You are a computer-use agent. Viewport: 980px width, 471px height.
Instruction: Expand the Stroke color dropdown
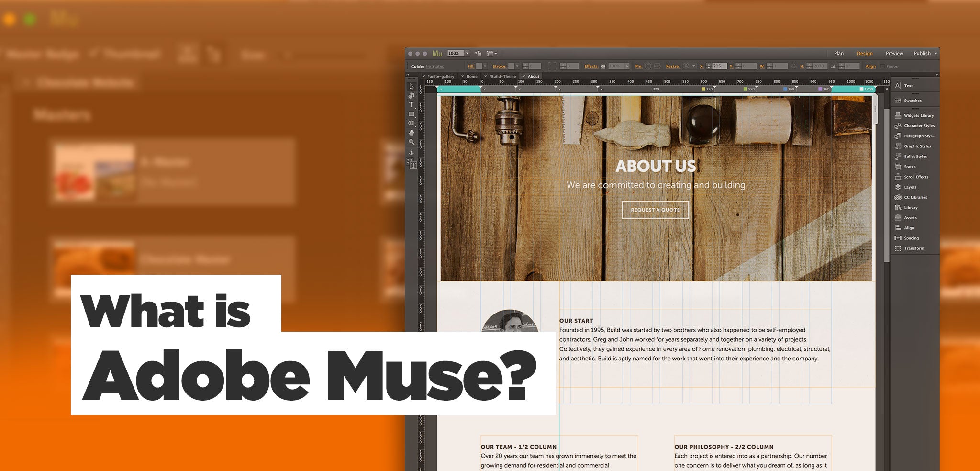(517, 66)
